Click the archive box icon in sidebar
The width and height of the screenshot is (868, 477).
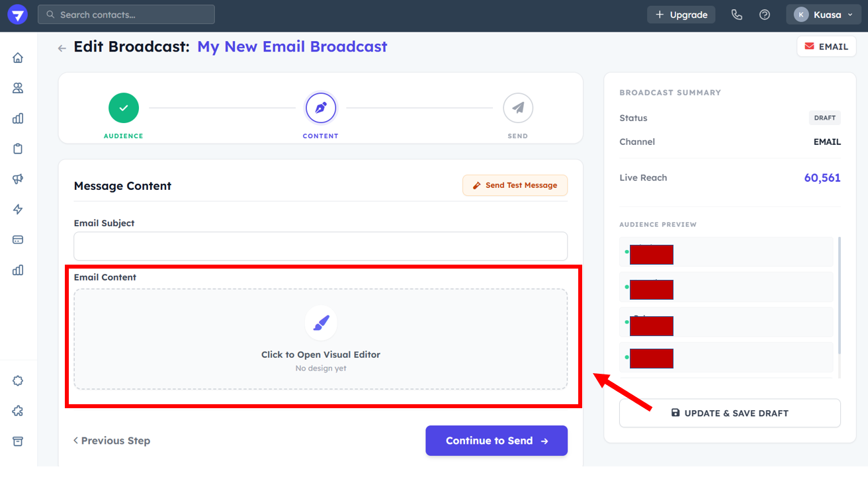point(18,441)
